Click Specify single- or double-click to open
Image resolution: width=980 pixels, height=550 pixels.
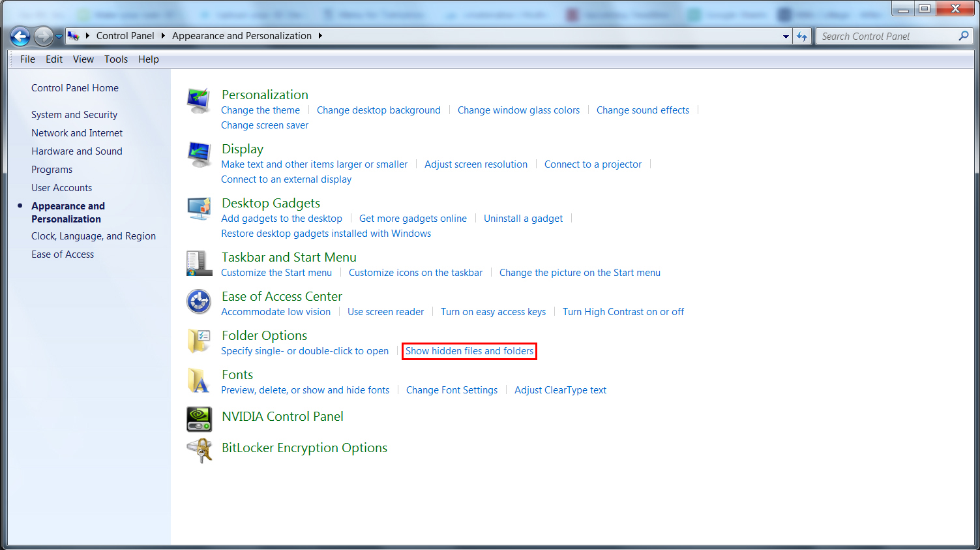coord(304,351)
